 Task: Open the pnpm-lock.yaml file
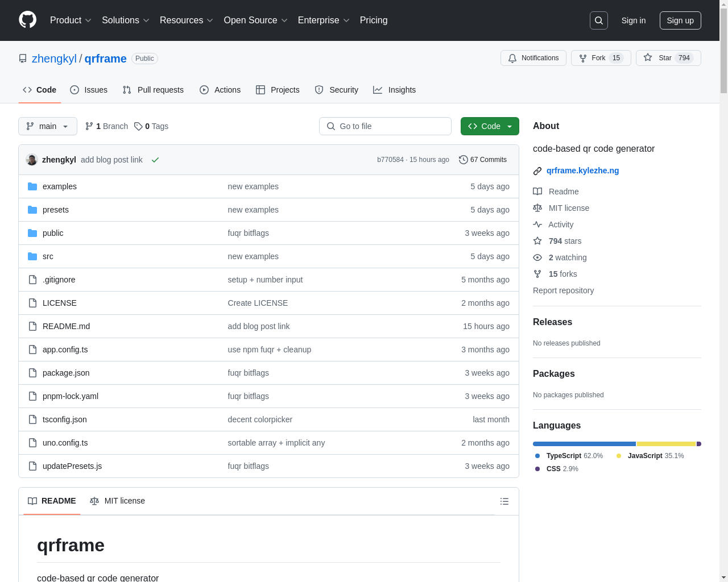click(x=71, y=396)
